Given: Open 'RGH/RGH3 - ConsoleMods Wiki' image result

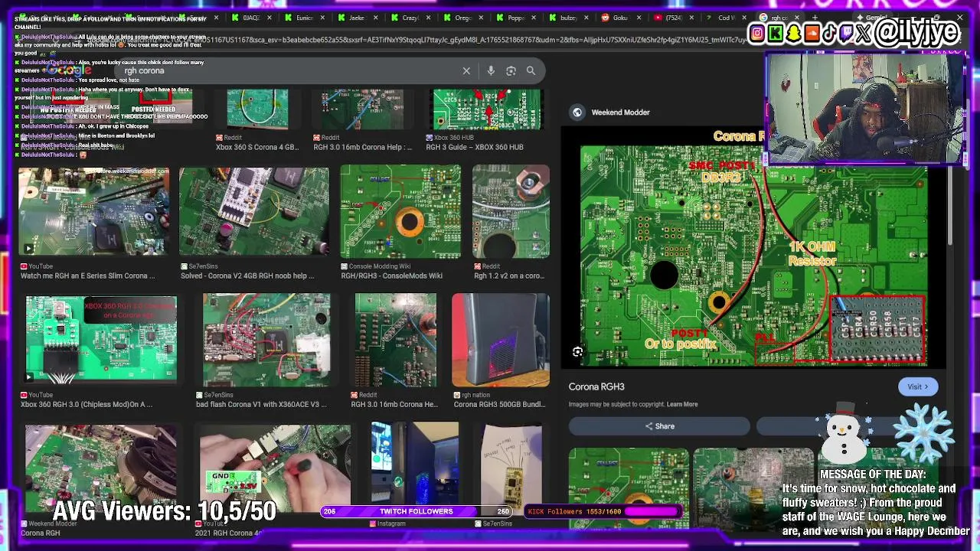Looking at the screenshot, I should click(x=400, y=212).
